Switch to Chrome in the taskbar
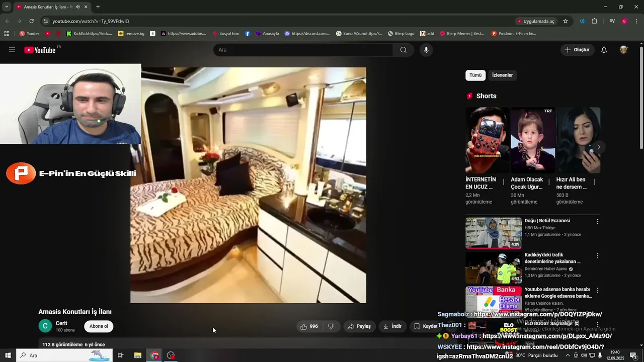644x362 pixels. pyautogui.click(x=154, y=355)
